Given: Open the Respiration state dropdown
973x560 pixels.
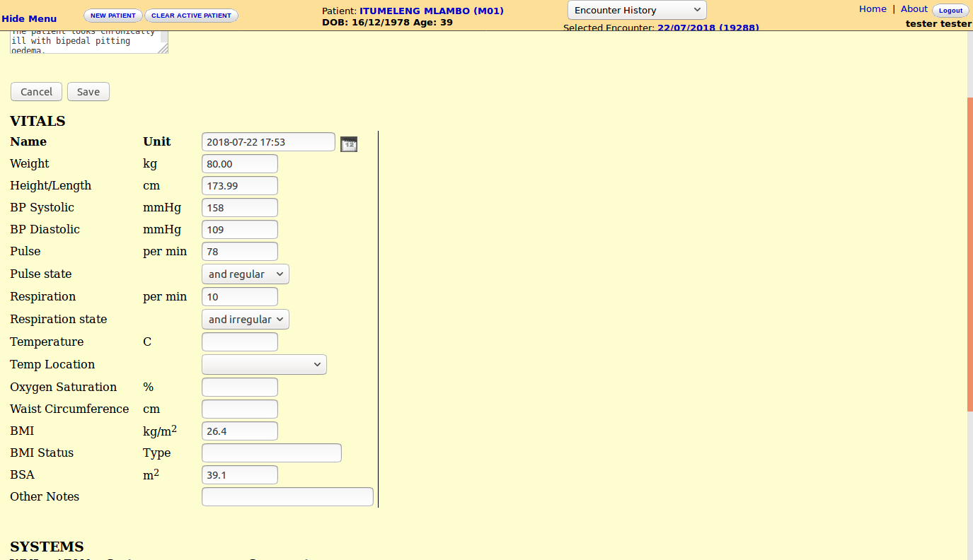Looking at the screenshot, I should (245, 320).
